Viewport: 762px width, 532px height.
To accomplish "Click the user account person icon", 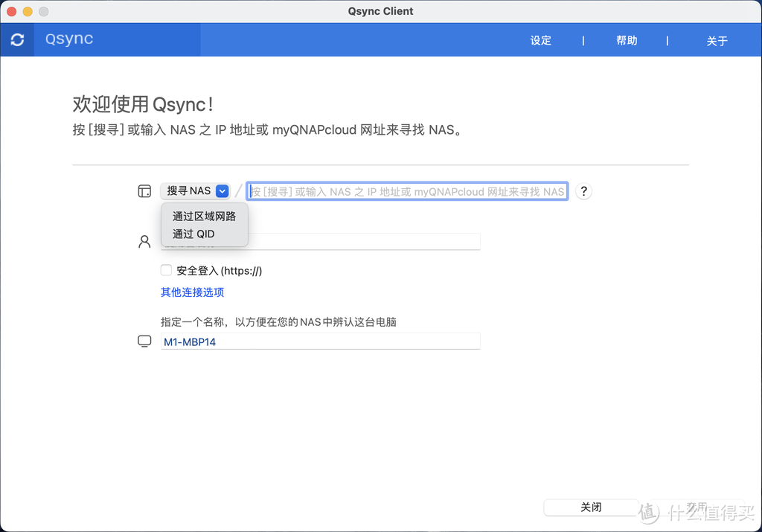I will [144, 240].
